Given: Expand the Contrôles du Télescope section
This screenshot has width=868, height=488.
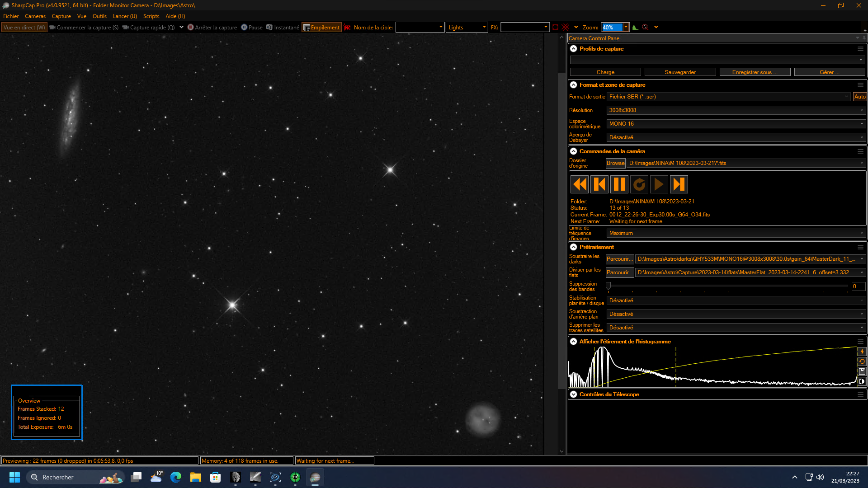Looking at the screenshot, I should coord(574,394).
